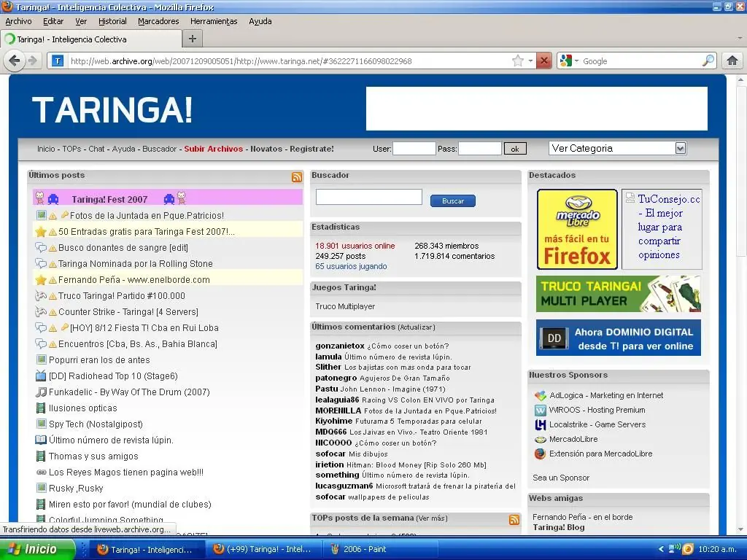
Task: Click the Firefox icon beside Extensión para MercadoLibre
Action: 540,454
